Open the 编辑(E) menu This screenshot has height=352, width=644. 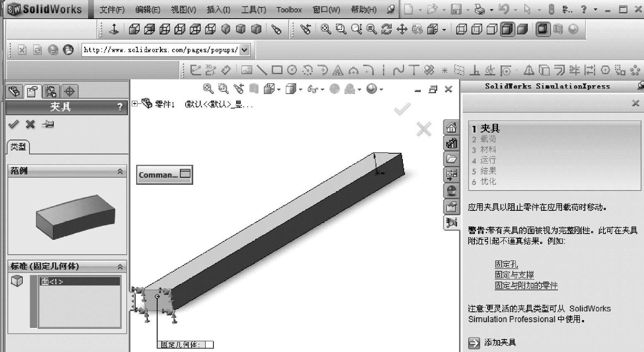(148, 10)
